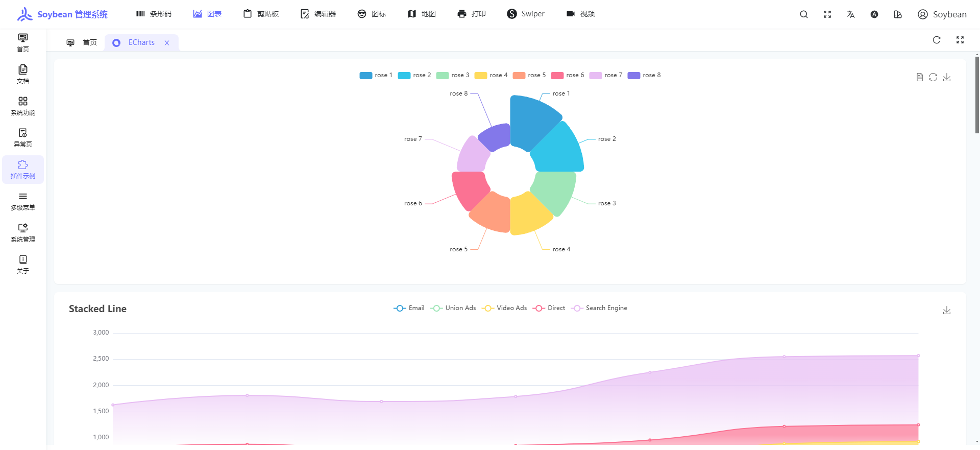Open theme configuration drawer icon
Image resolution: width=980 pixels, height=450 pixels.
coord(898,14)
